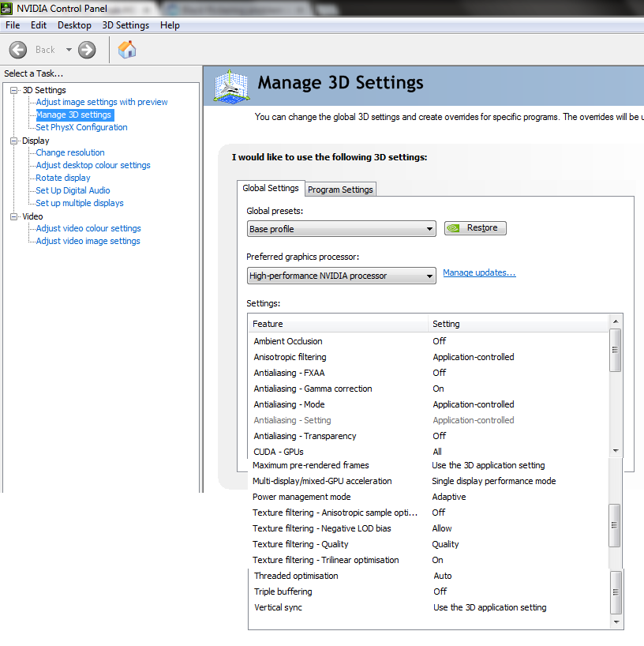Open the Global presets dropdown
This screenshot has height=646, width=644.
[x=341, y=229]
